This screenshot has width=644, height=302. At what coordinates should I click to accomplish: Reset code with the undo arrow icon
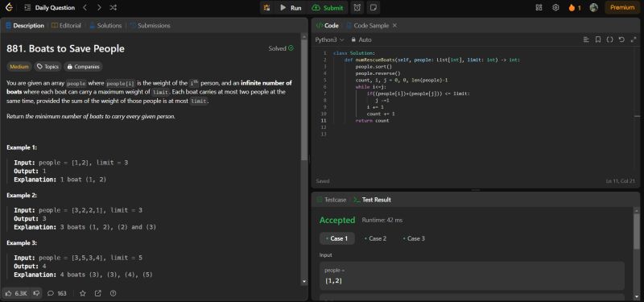pos(621,39)
